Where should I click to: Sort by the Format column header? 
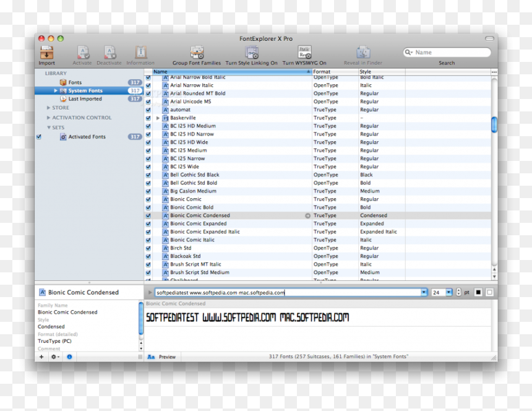[335, 72]
